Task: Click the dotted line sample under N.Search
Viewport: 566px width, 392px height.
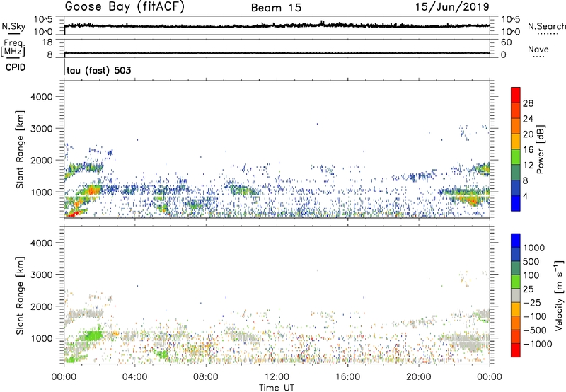Action: pyautogui.click(x=547, y=34)
